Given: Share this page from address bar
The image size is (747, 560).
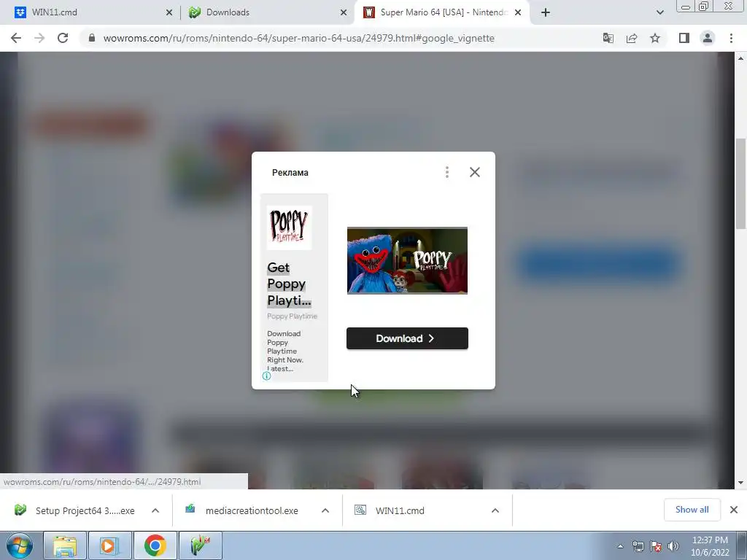Looking at the screenshot, I should coord(632,38).
